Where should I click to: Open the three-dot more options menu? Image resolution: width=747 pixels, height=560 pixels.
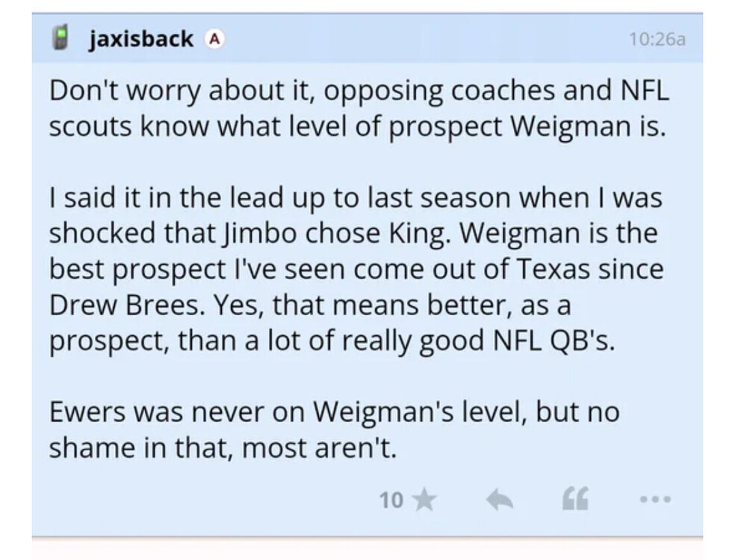coord(656,500)
